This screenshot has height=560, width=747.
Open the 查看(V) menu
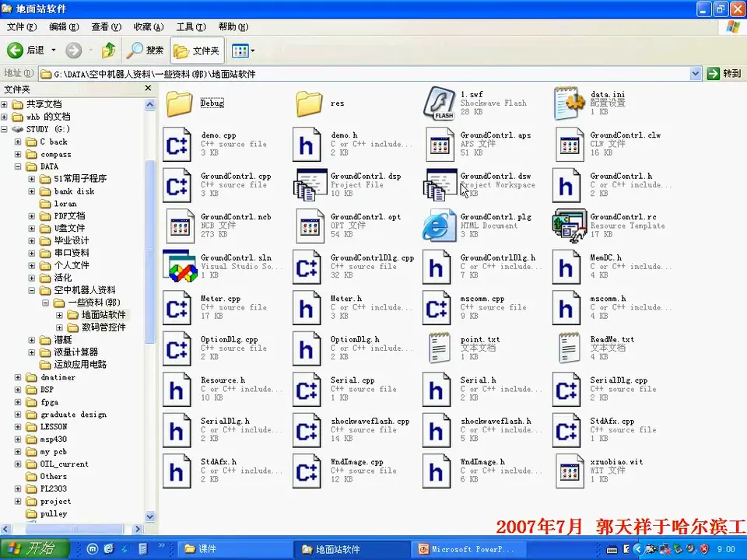click(107, 27)
